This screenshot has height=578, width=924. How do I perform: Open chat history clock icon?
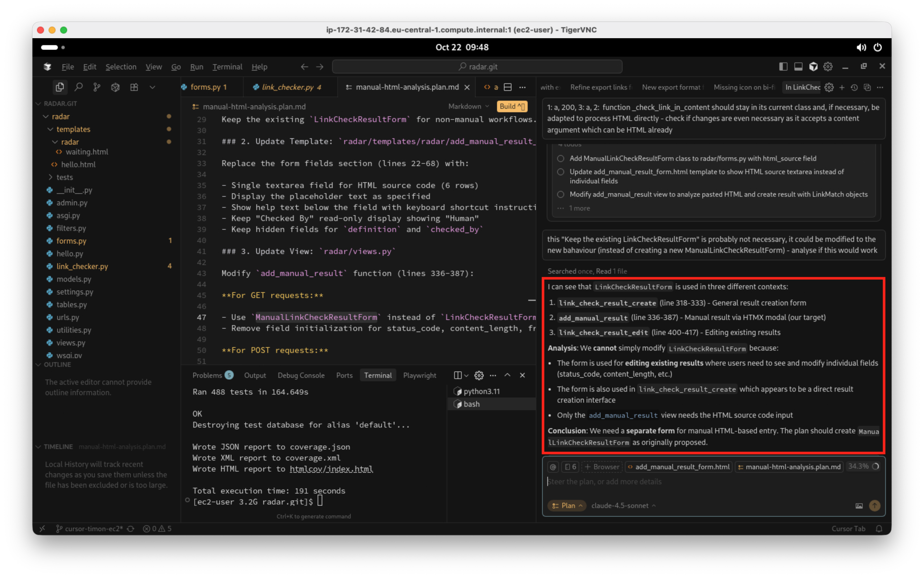pos(854,87)
